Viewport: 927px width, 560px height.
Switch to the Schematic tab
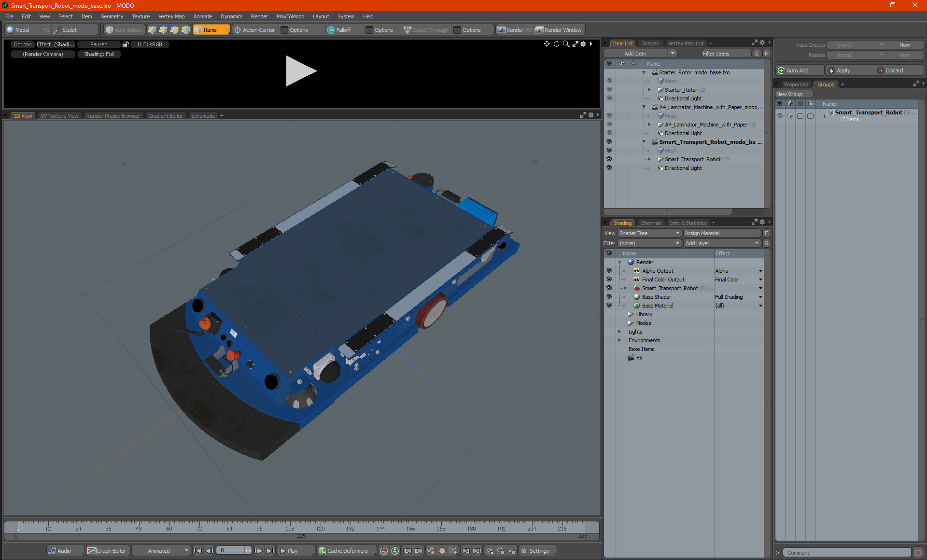click(x=203, y=116)
